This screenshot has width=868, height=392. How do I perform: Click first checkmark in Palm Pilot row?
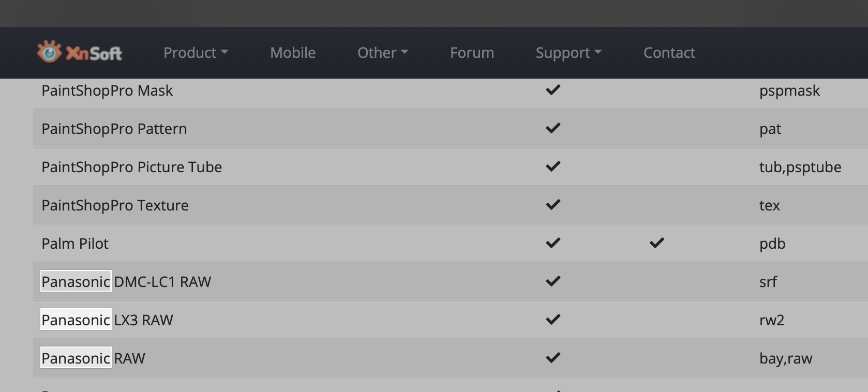tap(553, 243)
